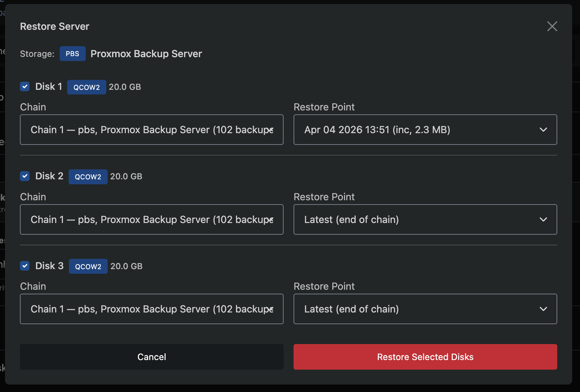580x392 pixels.
Task: Deselect Disk 2 from restore
Action: (25, 176)
